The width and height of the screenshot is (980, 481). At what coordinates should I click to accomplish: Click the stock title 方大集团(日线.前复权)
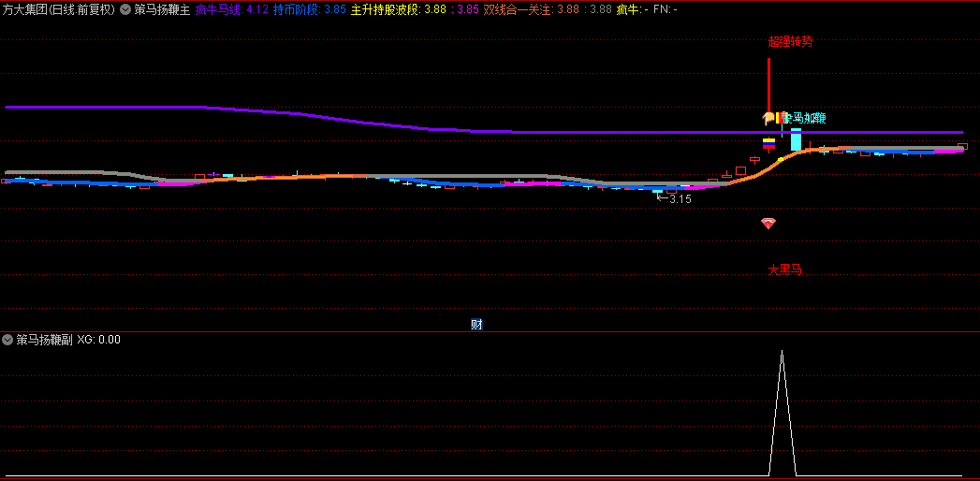click(59, 9)
